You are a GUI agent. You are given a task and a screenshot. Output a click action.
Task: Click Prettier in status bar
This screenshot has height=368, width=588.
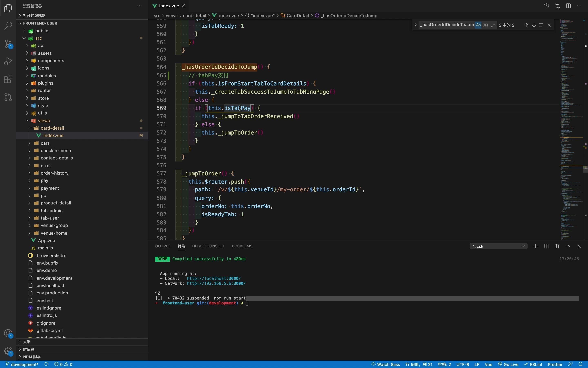(555, 364)
